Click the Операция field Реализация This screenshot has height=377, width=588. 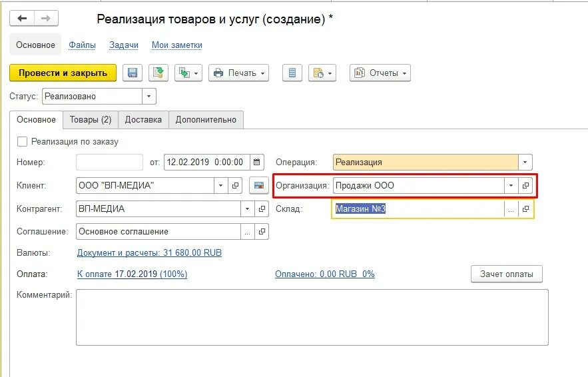click(426, 163)
